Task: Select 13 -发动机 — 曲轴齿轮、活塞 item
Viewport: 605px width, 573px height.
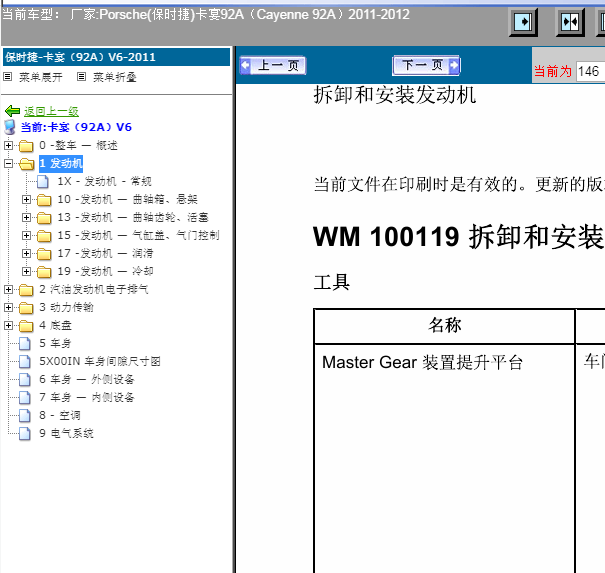Action: click(x=133, y=218)
